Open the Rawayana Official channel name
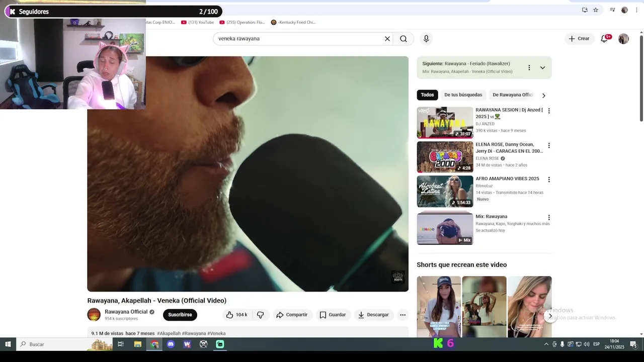The image size is (644, 362). click(126, 312)
